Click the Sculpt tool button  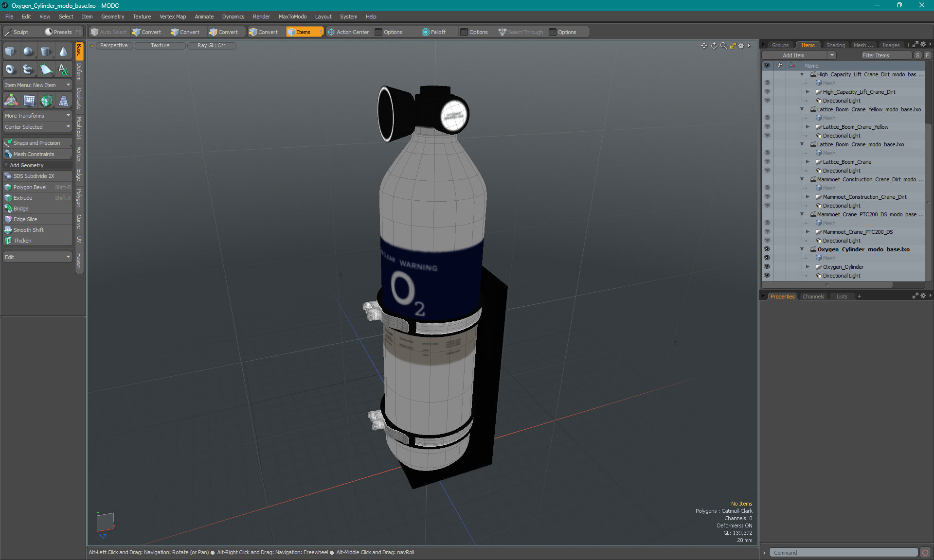coord(22,32)
